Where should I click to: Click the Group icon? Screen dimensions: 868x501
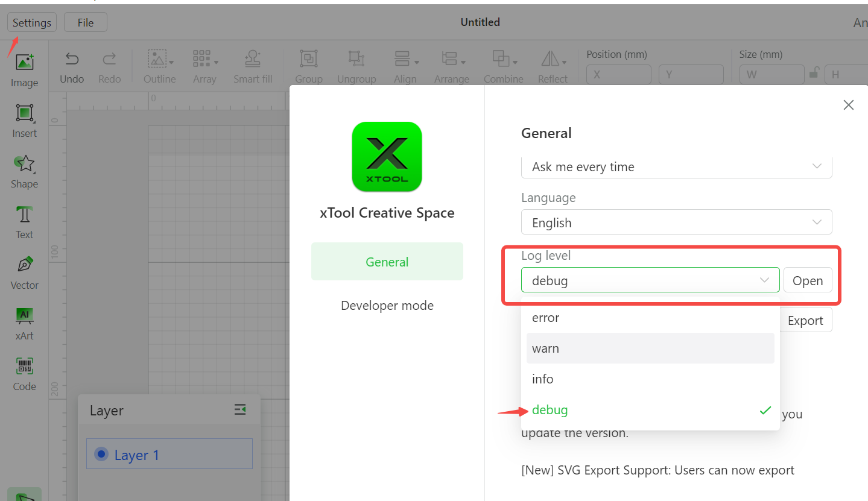coord(308,58)
